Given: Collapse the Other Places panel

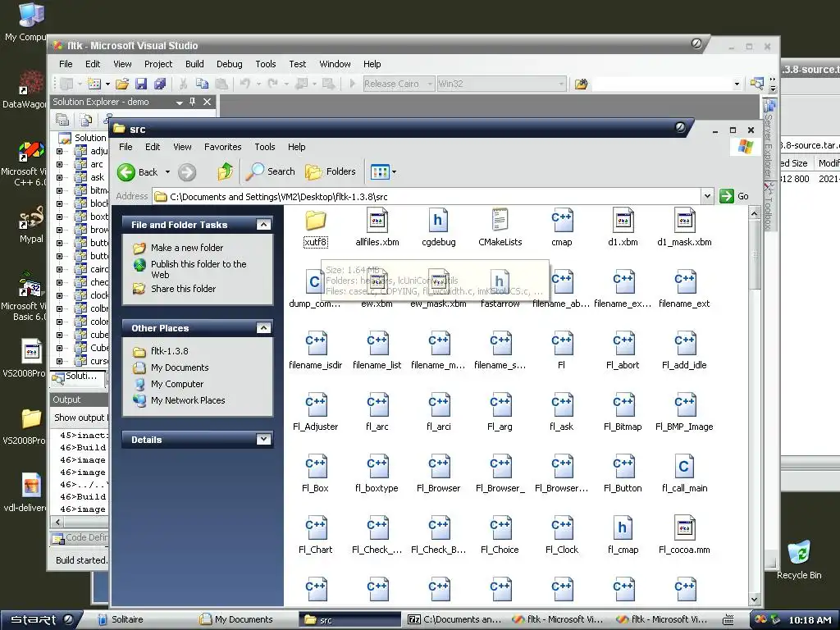Looking at the screenshot, I should point(263,328).
